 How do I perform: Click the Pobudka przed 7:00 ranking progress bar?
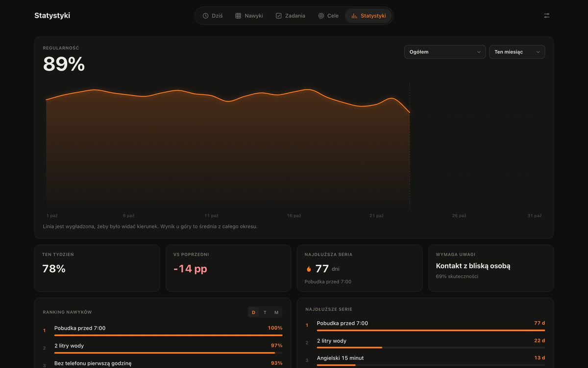[x=169, y=335]
